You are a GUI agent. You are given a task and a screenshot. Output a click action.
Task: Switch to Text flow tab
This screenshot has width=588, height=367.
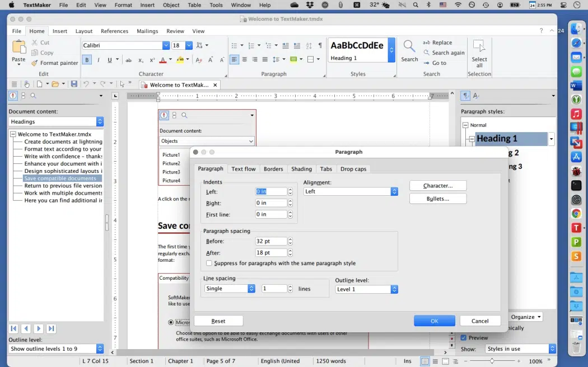(244, 169)
